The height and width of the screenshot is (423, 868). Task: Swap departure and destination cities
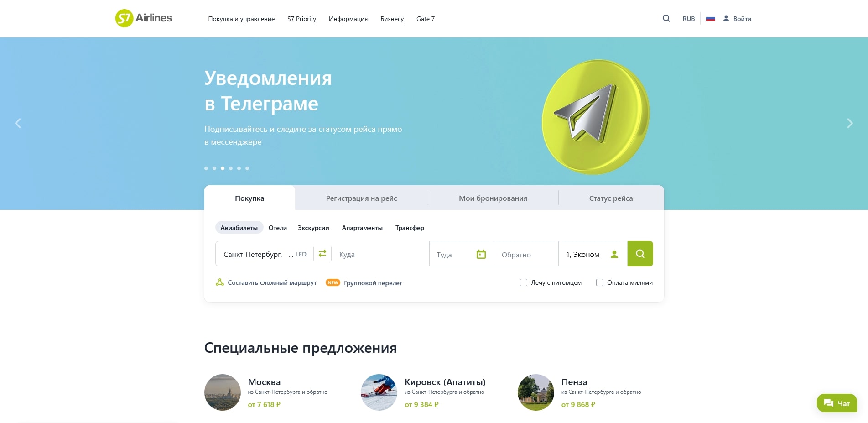pos(322,253)
